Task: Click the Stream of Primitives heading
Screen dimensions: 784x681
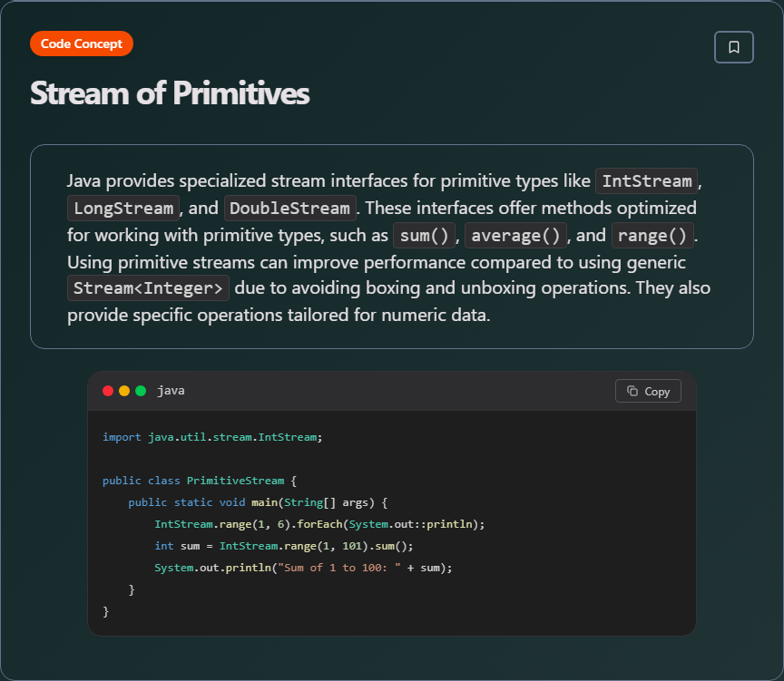Action: tap(170, 93)
